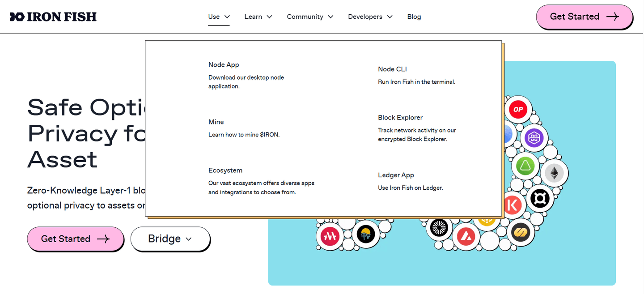
Task: Expand the Learn navigation dropdown
Action: click(258, 17)
